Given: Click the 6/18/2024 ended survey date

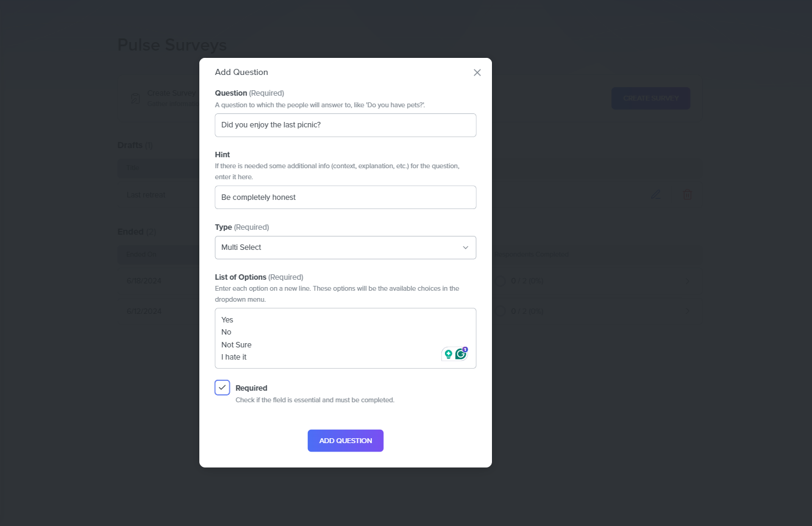Looking at the screenshot, I should coord(144,281).
